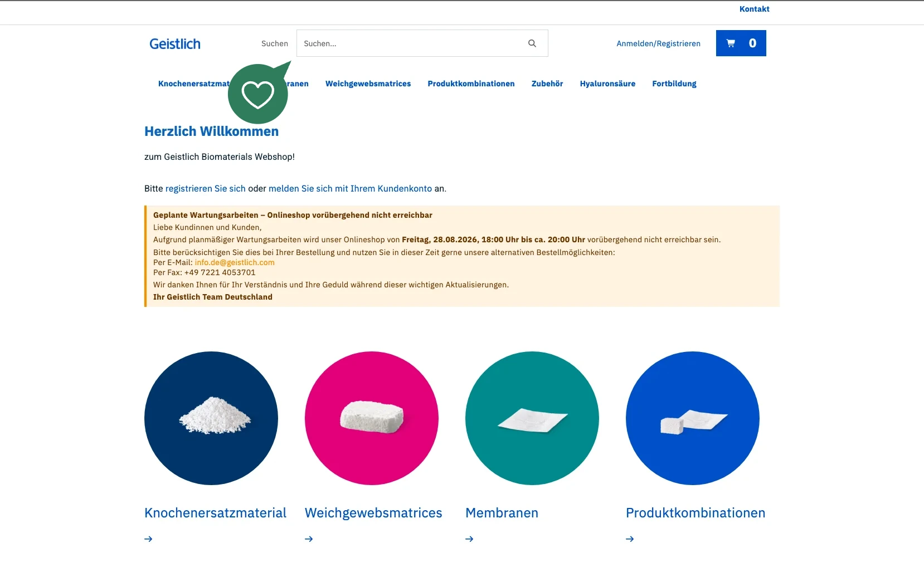Open the Knochenersatzmaterial granule image circle
This screenshot has height=577, width=924.
(x=211, y=418)
